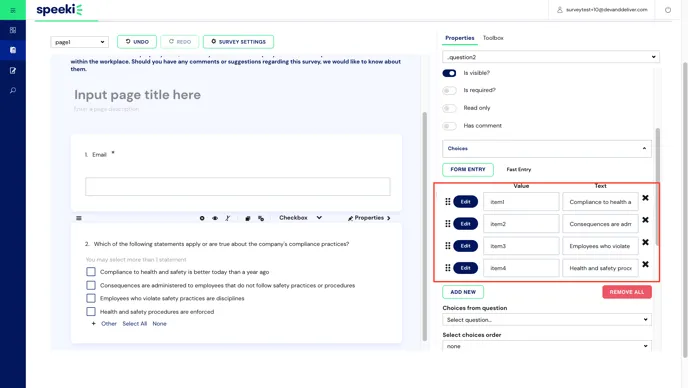Viewport: 688px width, 388px height.
Task: Toggle the required star icon on question toolbar
Action: [202, 218]
